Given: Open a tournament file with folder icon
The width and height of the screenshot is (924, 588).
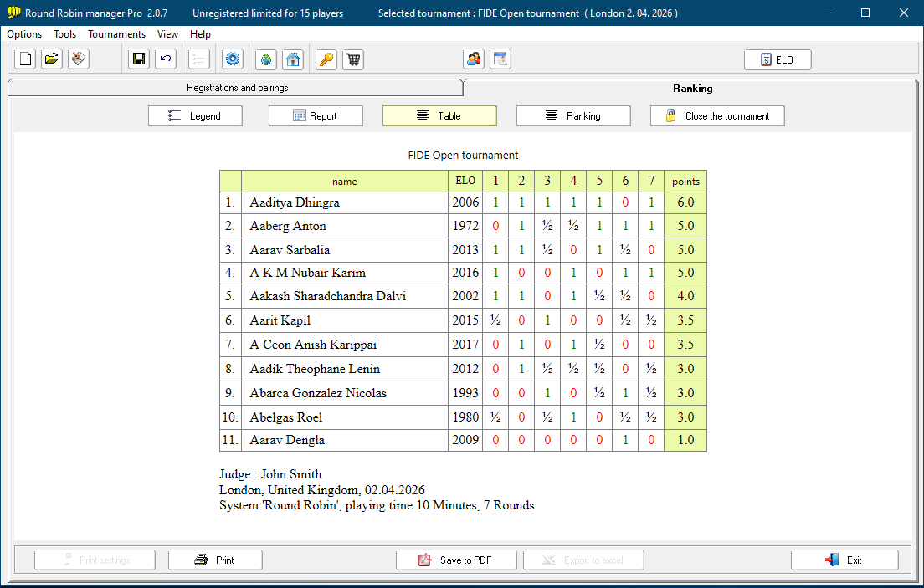Looking at the screenshot, I should pos(52,59).
